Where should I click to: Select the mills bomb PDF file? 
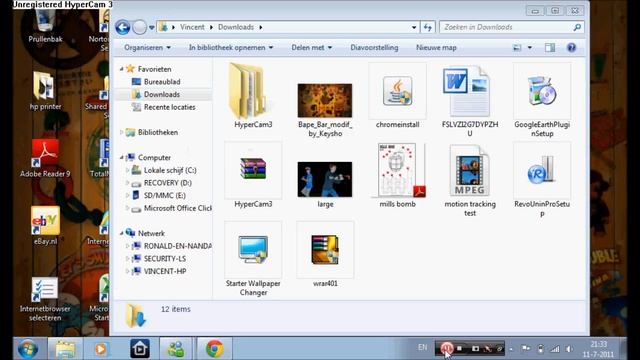[x=398, y=171]
